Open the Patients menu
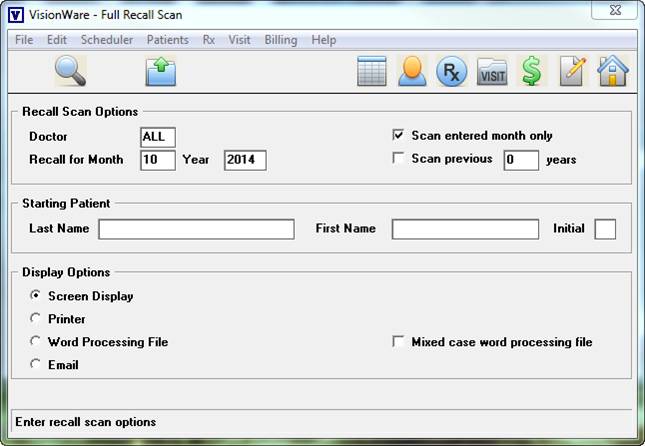 [167, 40]
